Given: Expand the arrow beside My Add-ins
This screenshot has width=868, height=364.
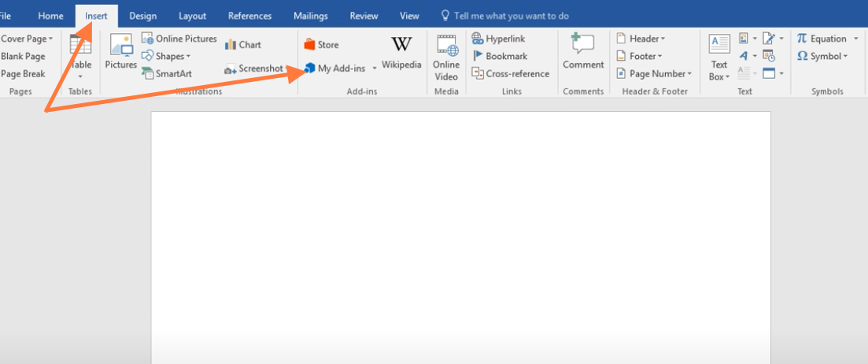Looking at the screenshot, I should point(375,69).
